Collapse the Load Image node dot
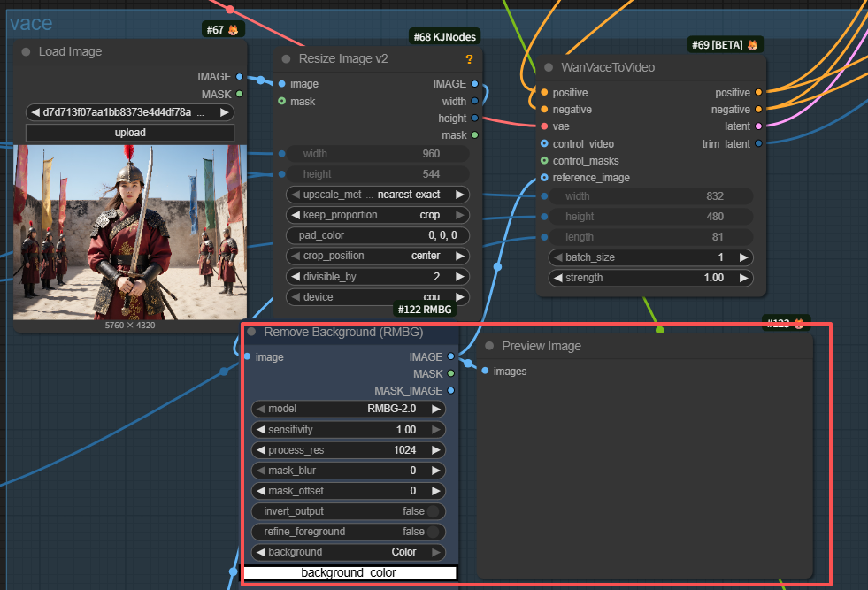The height and width of the screenshot is (590, 868). (x=26, y=51)
